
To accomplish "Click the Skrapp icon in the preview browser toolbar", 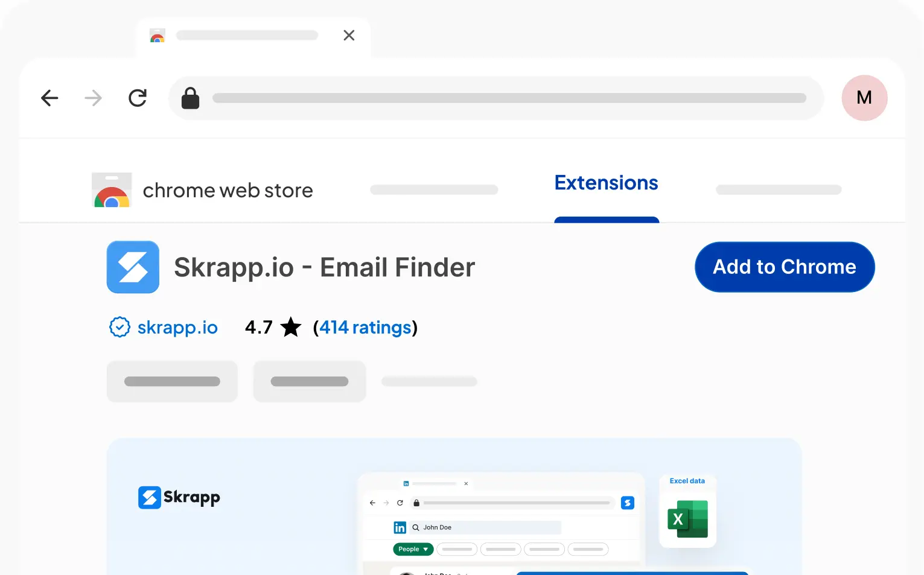I will (627, 503).
